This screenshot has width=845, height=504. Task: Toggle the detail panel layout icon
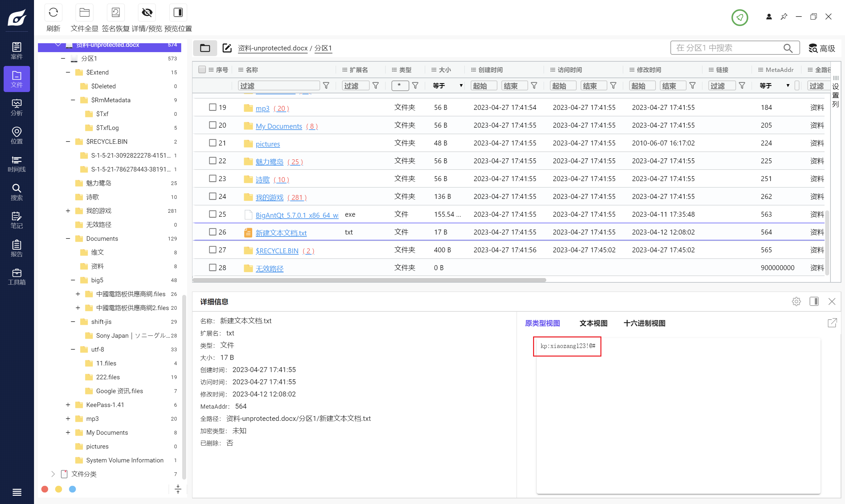point(814,301)
